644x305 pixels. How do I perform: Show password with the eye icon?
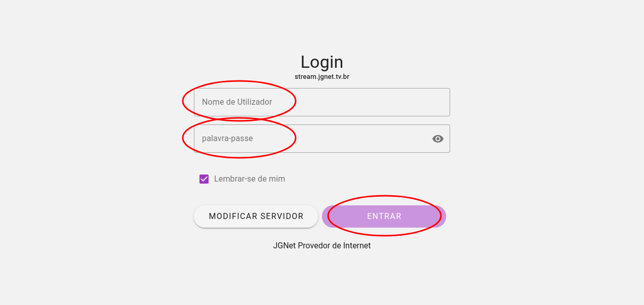pyautogui.click(x=438, y=139)
